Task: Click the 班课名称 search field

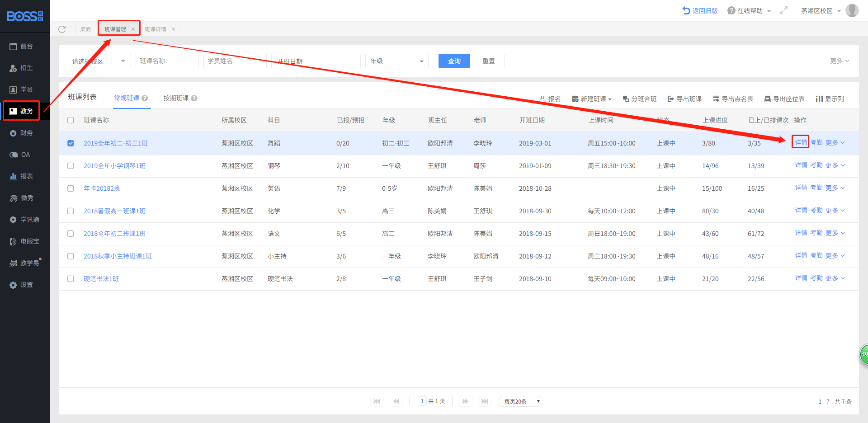Action: 167,61
